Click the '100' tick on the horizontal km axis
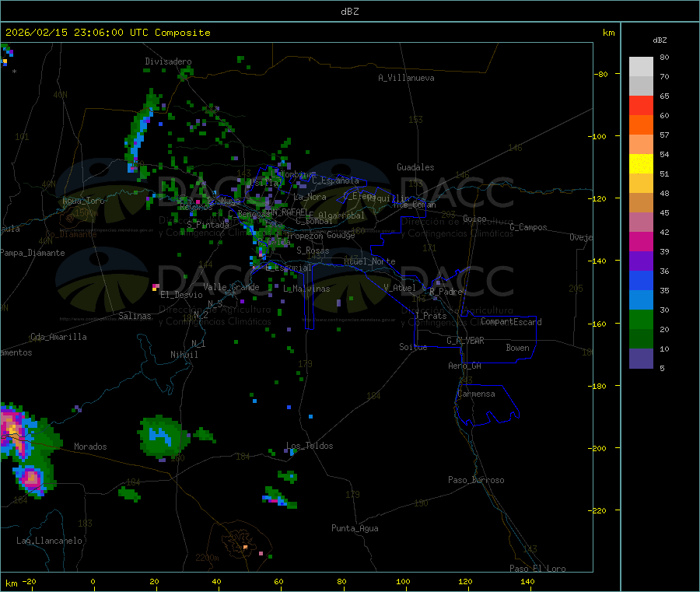 point(403,581)
